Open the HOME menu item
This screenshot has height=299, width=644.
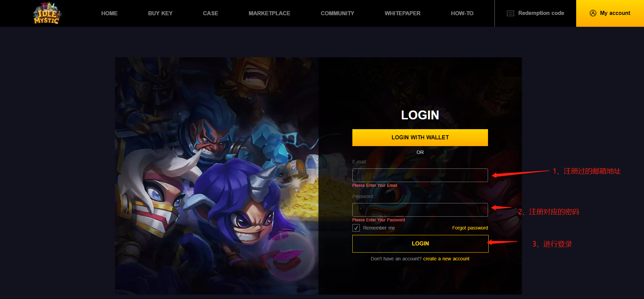tap(109, 13)
